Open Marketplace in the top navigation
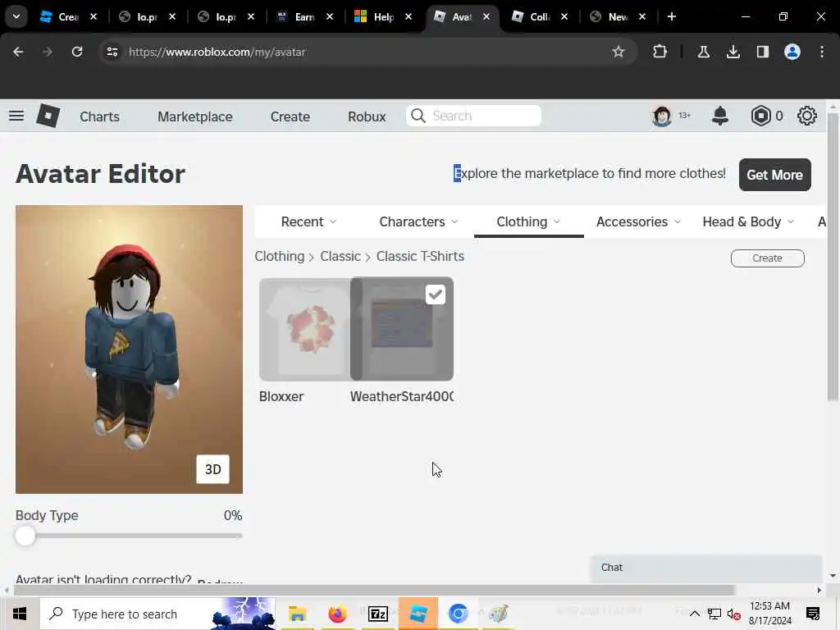840x630 pixels. point(195,116)
